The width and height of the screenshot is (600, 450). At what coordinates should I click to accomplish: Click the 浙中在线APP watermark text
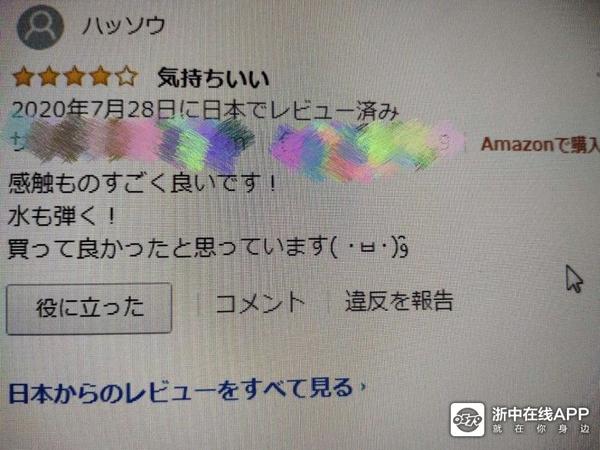pos(540,419)
